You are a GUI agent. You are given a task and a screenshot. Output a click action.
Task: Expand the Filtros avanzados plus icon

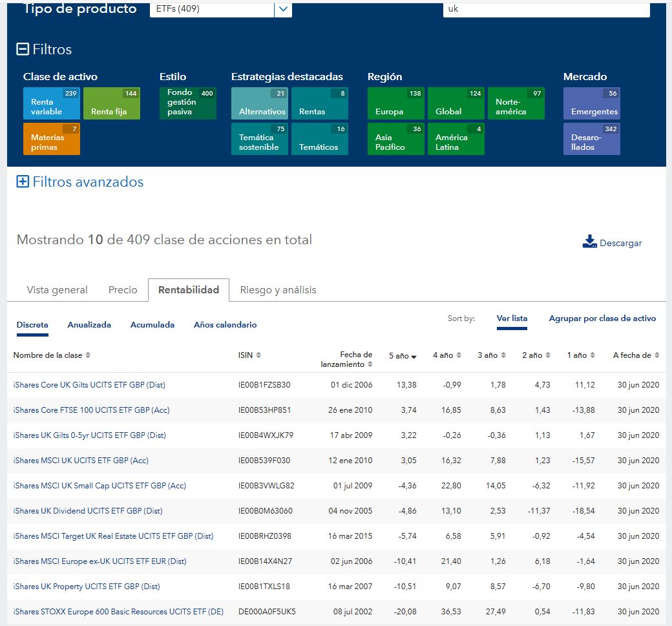point(22,182)
